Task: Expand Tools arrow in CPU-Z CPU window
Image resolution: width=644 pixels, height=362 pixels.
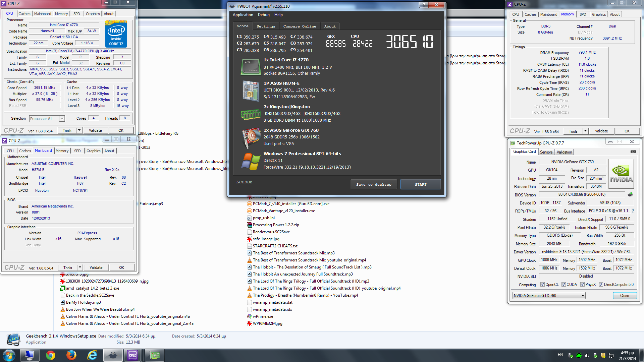Action: pyautogui.click(x=79, y=130)
